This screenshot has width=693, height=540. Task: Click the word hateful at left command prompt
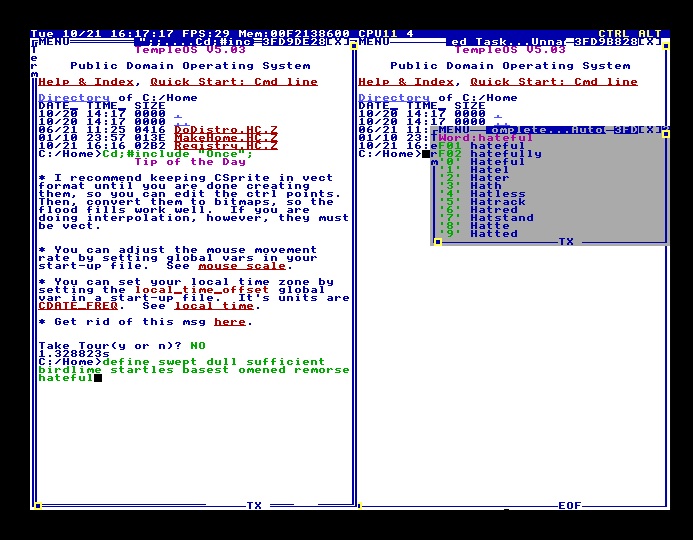(x=66, y=378)
